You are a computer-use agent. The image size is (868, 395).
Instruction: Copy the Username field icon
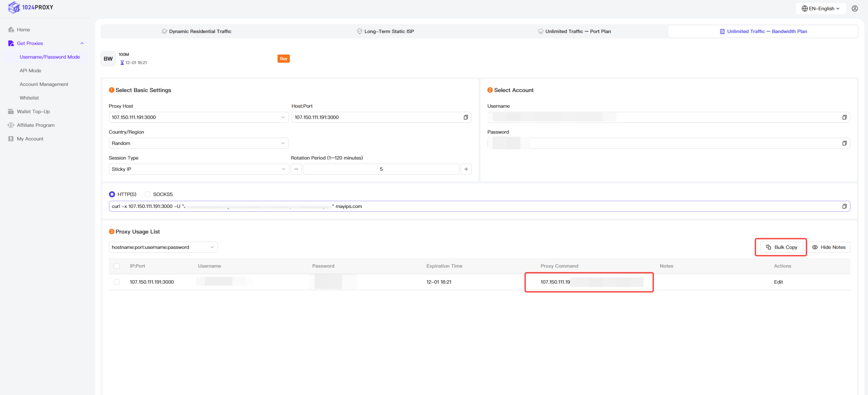click(844, 117)
